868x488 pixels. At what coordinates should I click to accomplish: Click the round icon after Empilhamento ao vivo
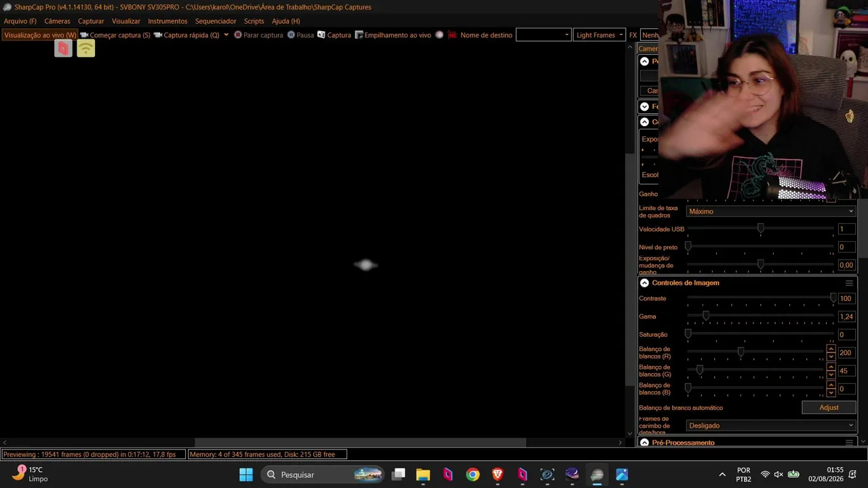tap(439, 35)
